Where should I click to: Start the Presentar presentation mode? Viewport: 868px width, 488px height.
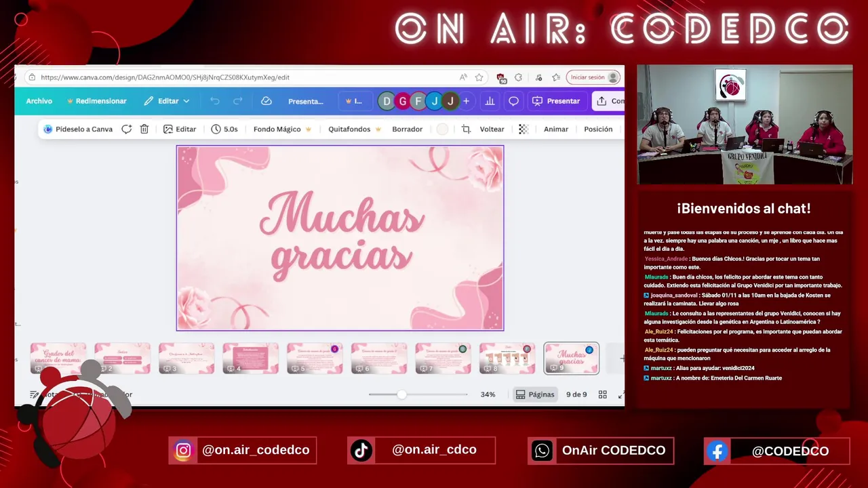coord(556,101)
